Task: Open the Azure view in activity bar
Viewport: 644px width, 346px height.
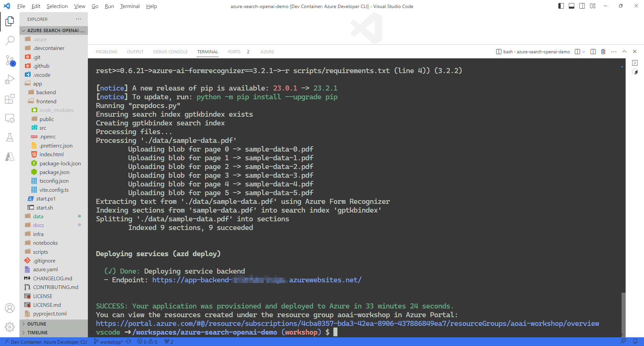Action: point(10,157)
